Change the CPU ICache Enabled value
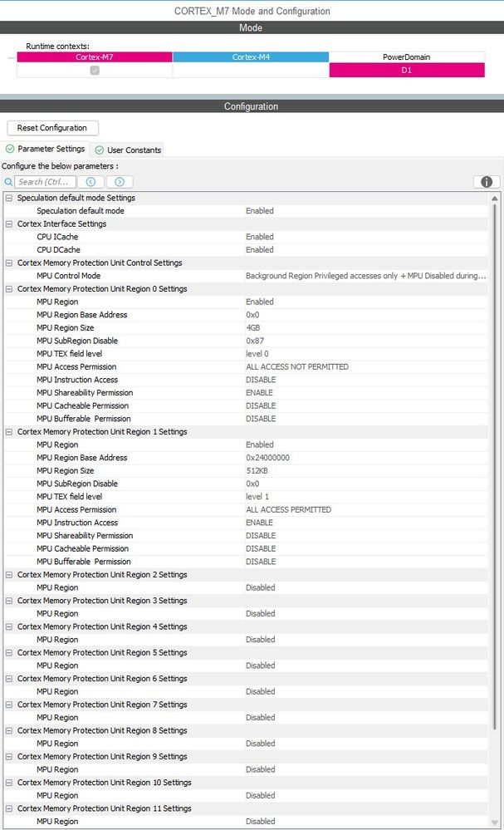504x830 pixels. point(259,237)
